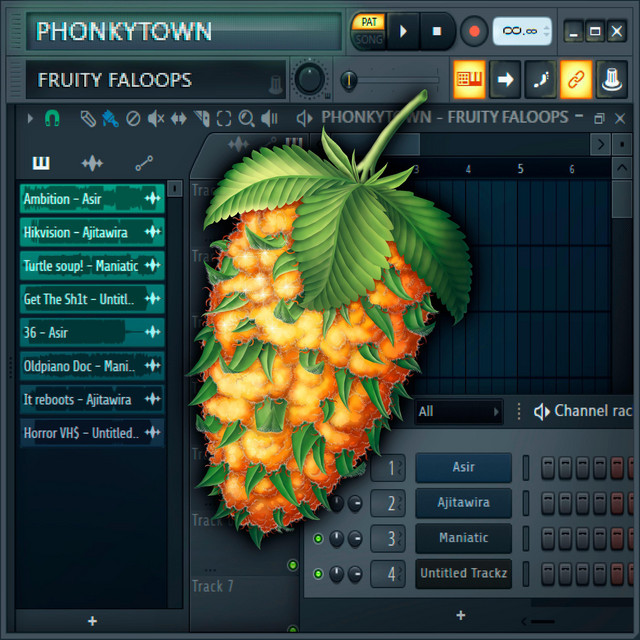Switch to the automation clip browser tab
This screenshot has height=640, width=640.
(144, 164)
